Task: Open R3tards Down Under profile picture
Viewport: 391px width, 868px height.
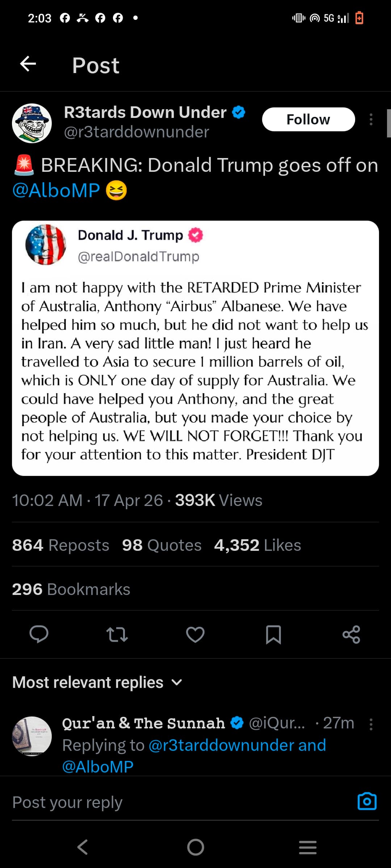Action: 32,123
